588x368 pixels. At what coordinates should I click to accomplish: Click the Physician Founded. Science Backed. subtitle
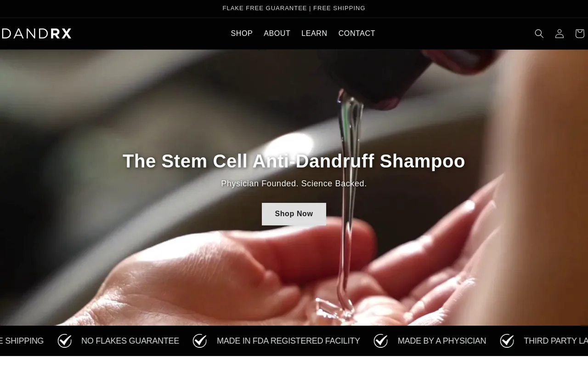(x=294, y=184)
